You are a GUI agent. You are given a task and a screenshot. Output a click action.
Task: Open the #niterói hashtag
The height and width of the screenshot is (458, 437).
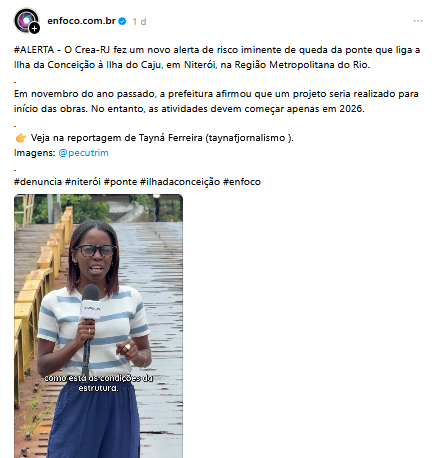pyautogui.click(x=82, y=182)
